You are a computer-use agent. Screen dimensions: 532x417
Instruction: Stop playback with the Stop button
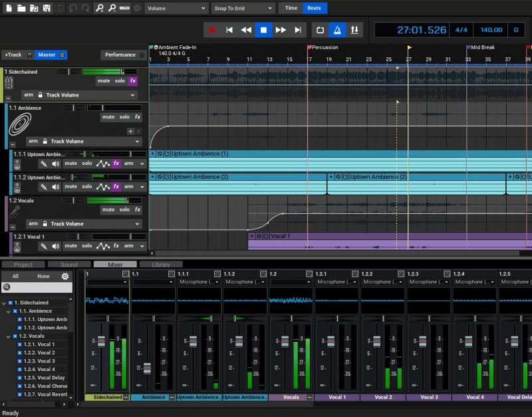tap(263, 30)
